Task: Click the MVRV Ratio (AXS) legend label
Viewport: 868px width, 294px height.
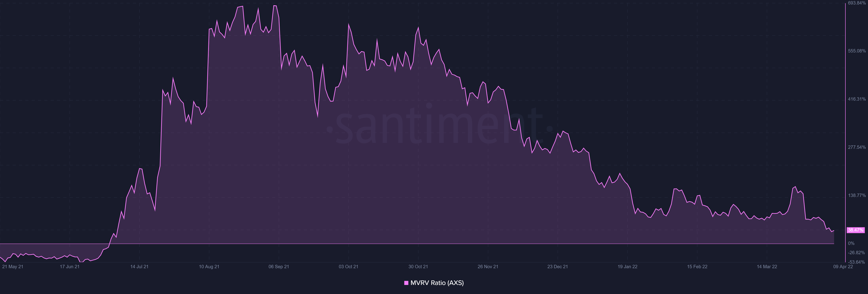Action: (x=437, y=283)
